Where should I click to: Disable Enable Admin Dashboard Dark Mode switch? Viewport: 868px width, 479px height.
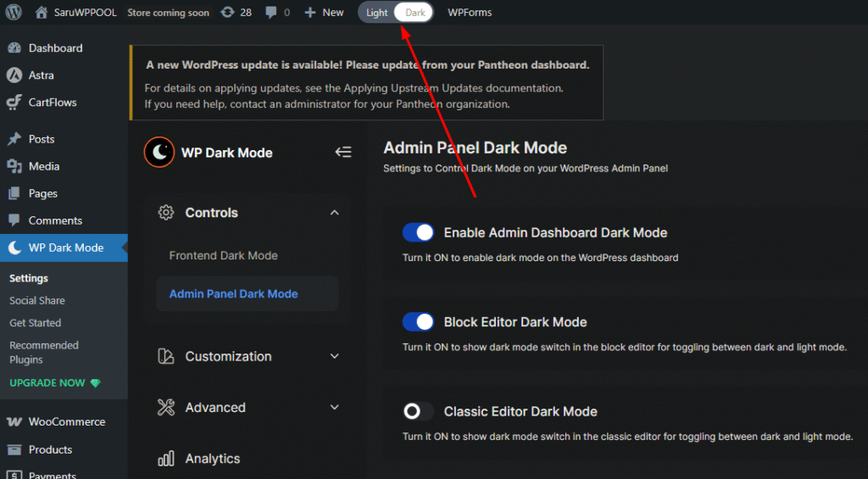click(418, 232)
